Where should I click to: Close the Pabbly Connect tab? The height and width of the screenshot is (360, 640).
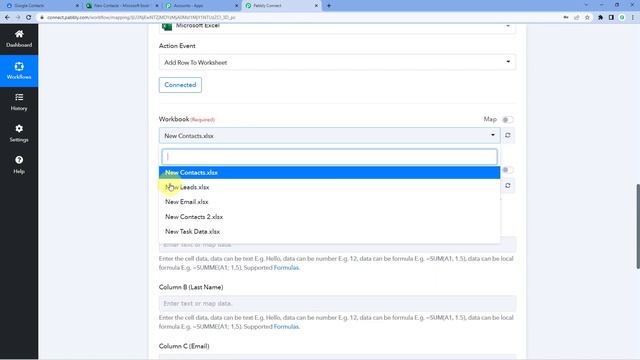(x=316, y=6)
